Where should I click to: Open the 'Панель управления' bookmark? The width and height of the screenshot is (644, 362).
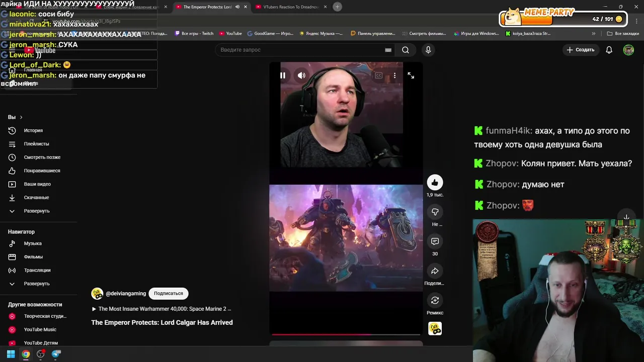coord(373,34)
